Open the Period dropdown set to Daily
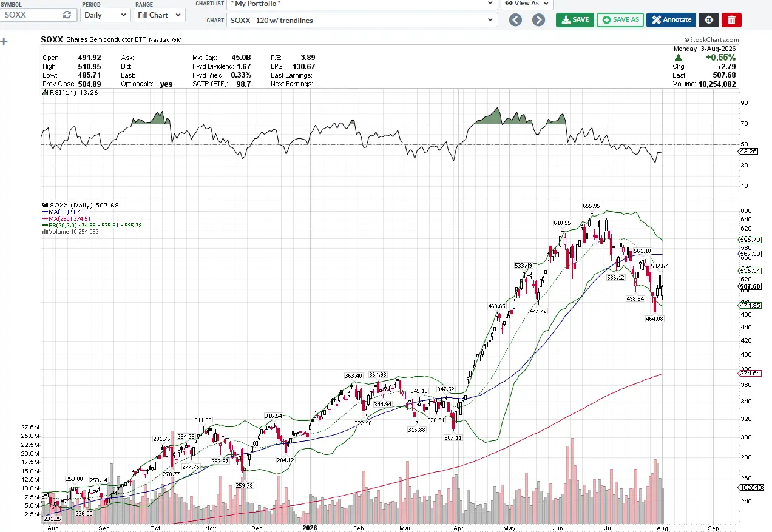The image size is (772, 532). click(x=105, y=15)
